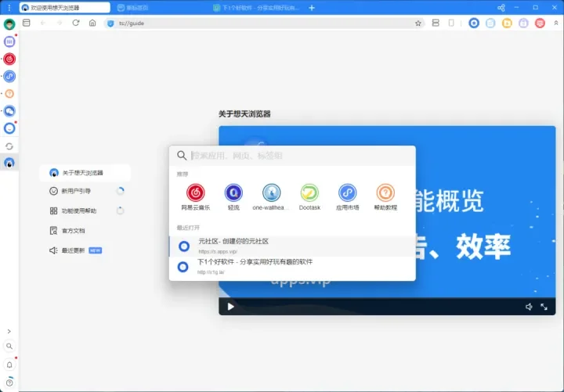564x392 pixels.
Task: Open recent item 元社区- 创建你的元社区
Action: click(292, 246)
